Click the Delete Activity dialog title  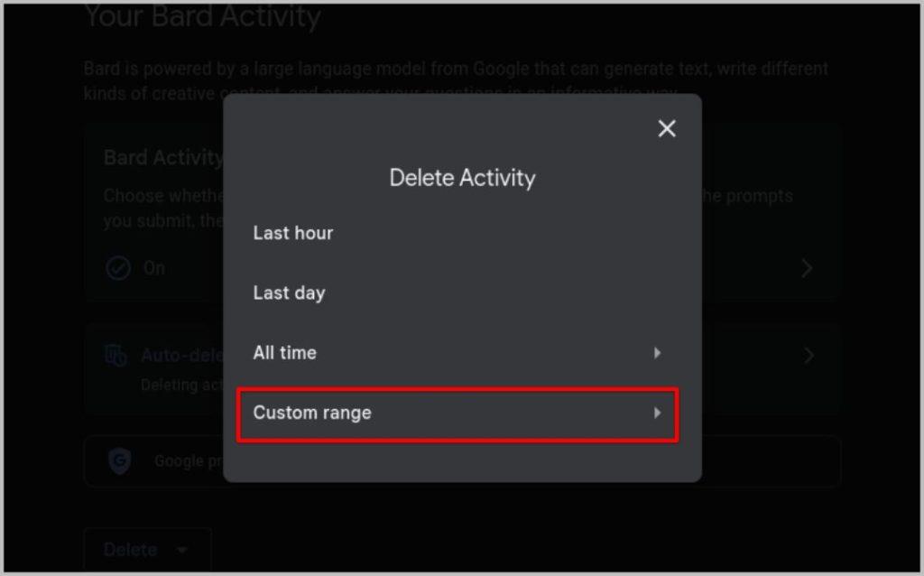(463, 178)
